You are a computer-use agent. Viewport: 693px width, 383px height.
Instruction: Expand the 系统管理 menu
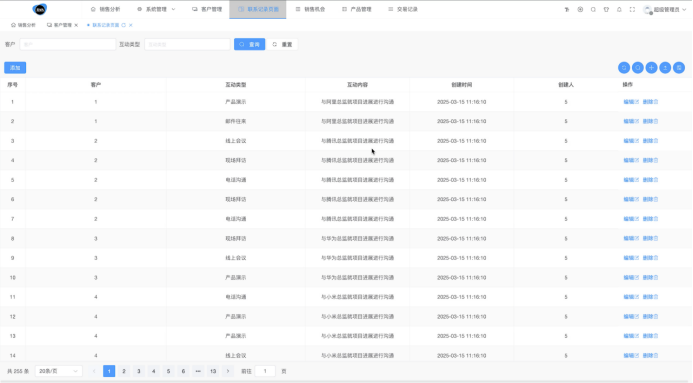(156, 9)
